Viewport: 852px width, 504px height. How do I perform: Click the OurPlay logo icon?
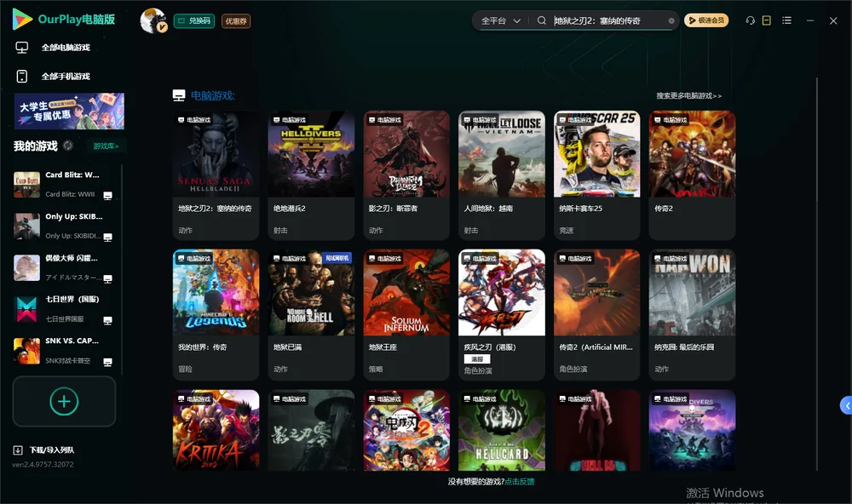tap(22, 20)
